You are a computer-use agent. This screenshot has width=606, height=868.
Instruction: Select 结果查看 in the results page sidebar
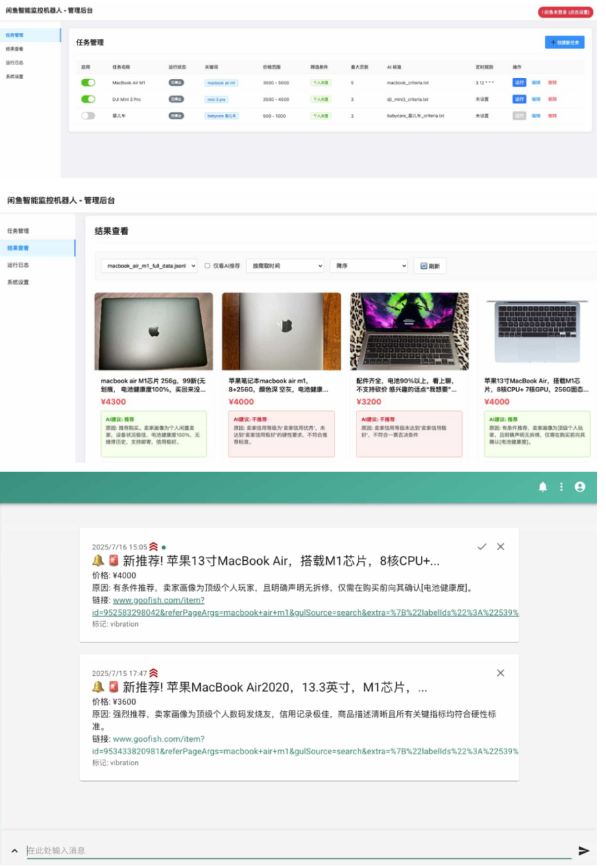point(38,248)
